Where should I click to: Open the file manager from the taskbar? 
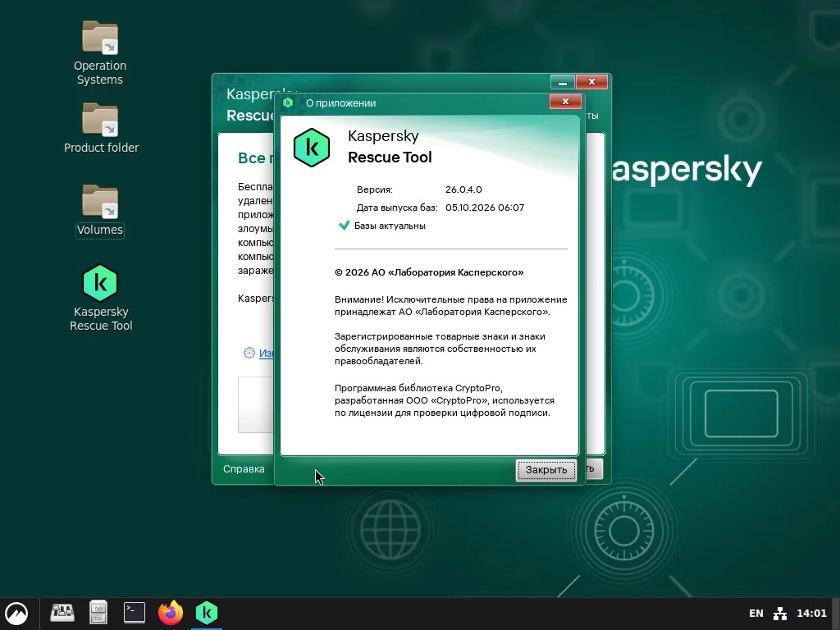click(98, 613)
